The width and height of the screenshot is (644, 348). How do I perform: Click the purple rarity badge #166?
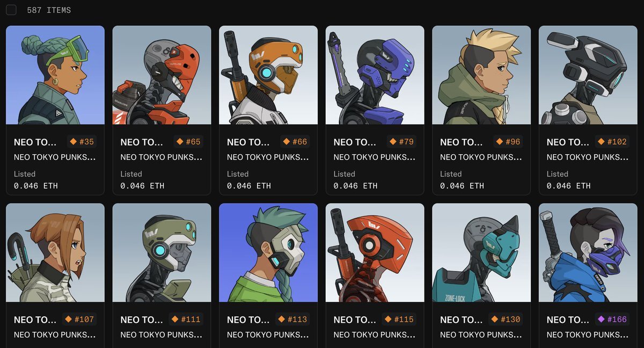coord(612,320)
